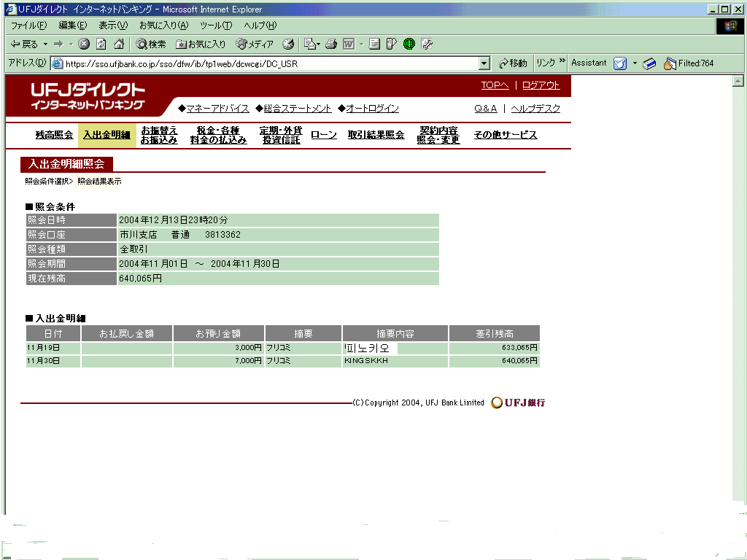Click the eraser icon in Assistant toolbar
747x560 pixels.
649,63
